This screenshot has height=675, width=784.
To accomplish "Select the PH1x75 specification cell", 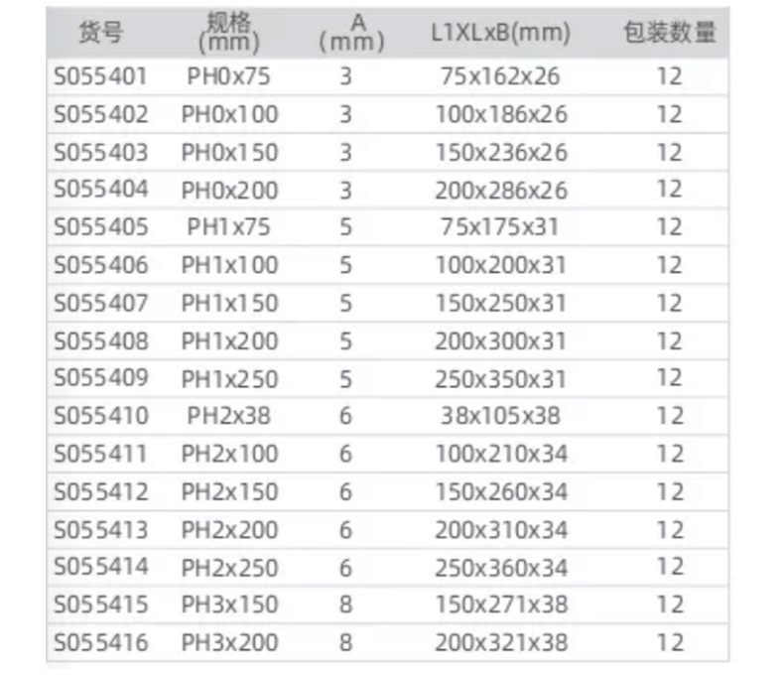I will [x=229, y=227].
